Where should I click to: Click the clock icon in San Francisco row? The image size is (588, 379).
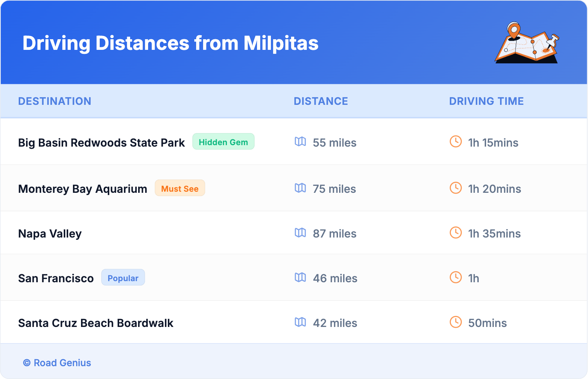click(x=456, y=277)
